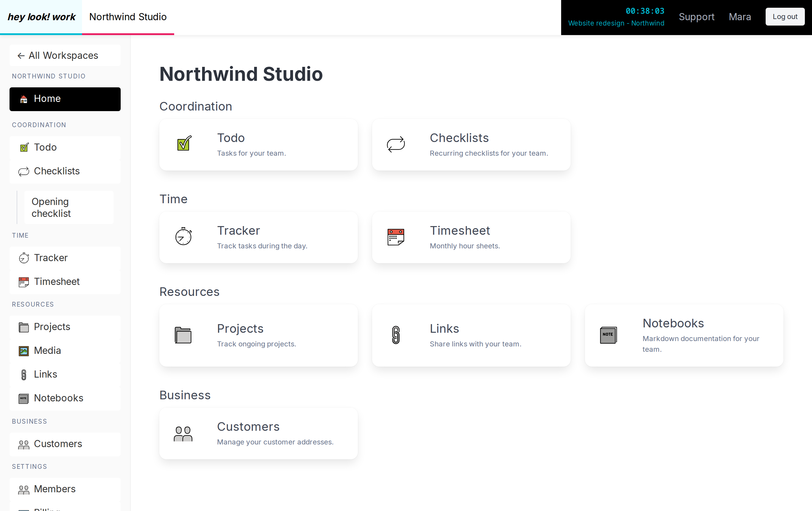Click 'Track ongoing projects.' text
Viewport: 812px width, 511px height.
(x=256, y=344)
